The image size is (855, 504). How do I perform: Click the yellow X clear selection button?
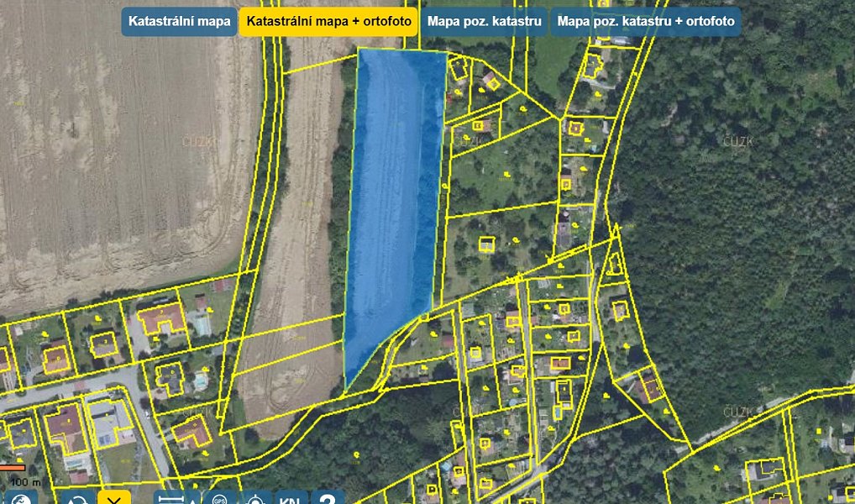[x=114, y=497]
